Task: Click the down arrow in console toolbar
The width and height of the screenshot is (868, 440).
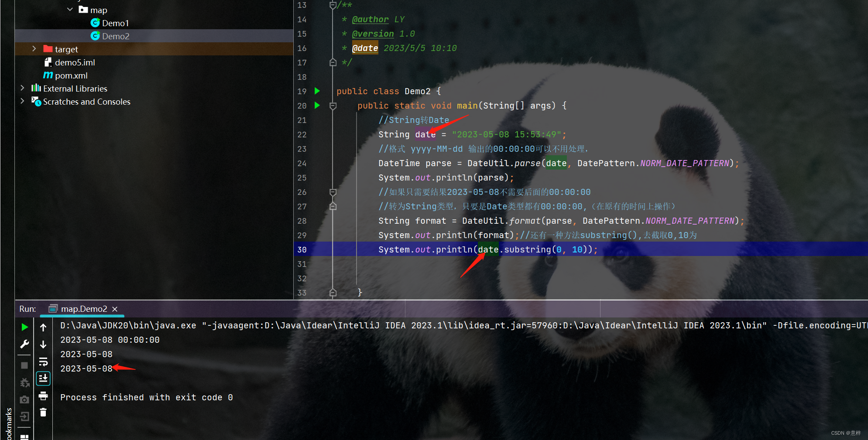Action: (43, 344)
